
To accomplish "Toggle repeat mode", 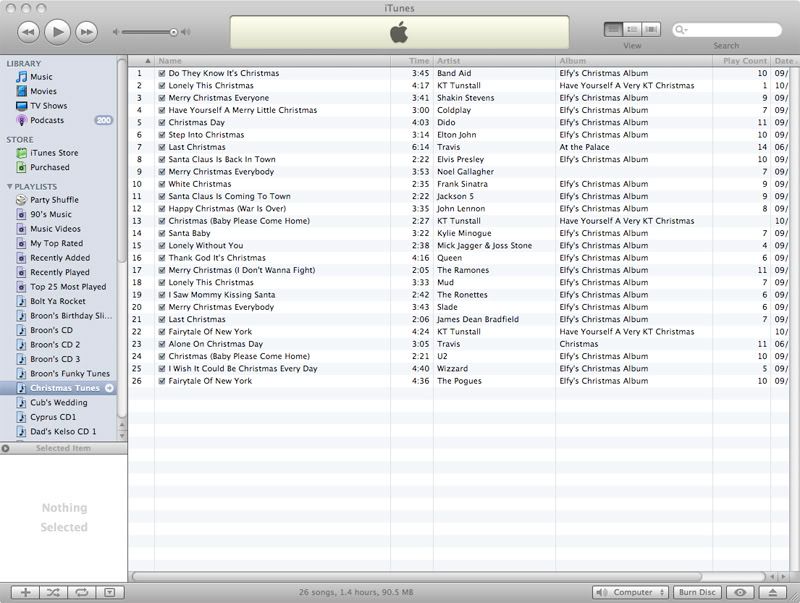I will pos(81,592).
